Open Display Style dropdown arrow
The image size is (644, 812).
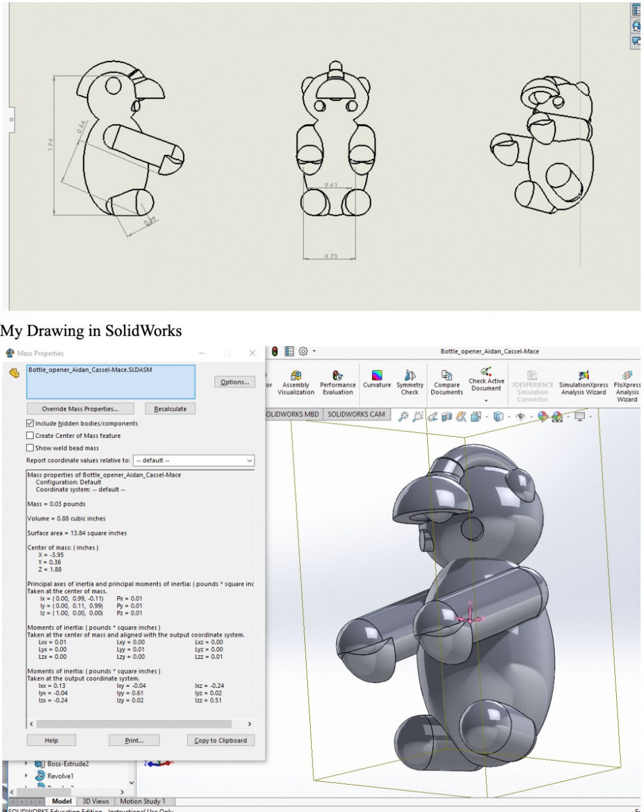click(x=508, y=416)
